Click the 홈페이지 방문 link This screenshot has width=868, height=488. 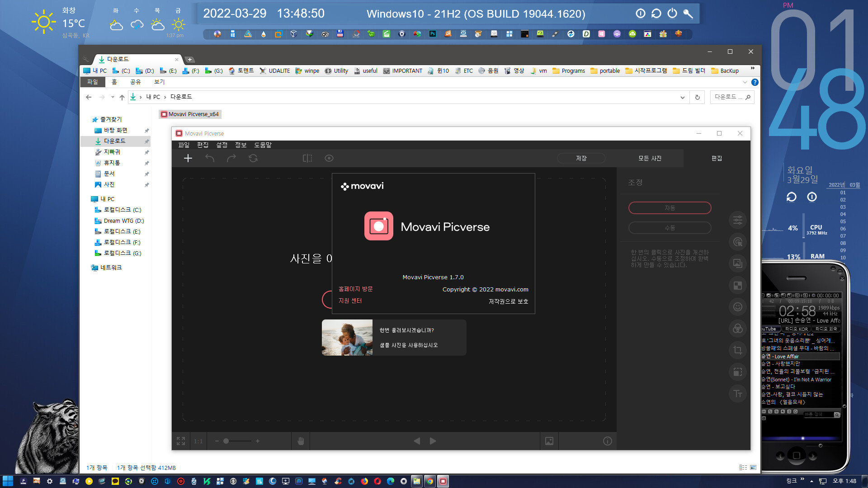coord(356,289)
